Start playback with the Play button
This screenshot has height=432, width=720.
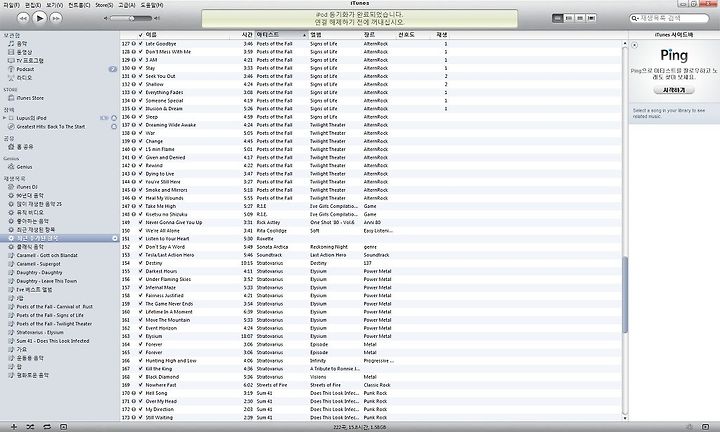[39, 18]
